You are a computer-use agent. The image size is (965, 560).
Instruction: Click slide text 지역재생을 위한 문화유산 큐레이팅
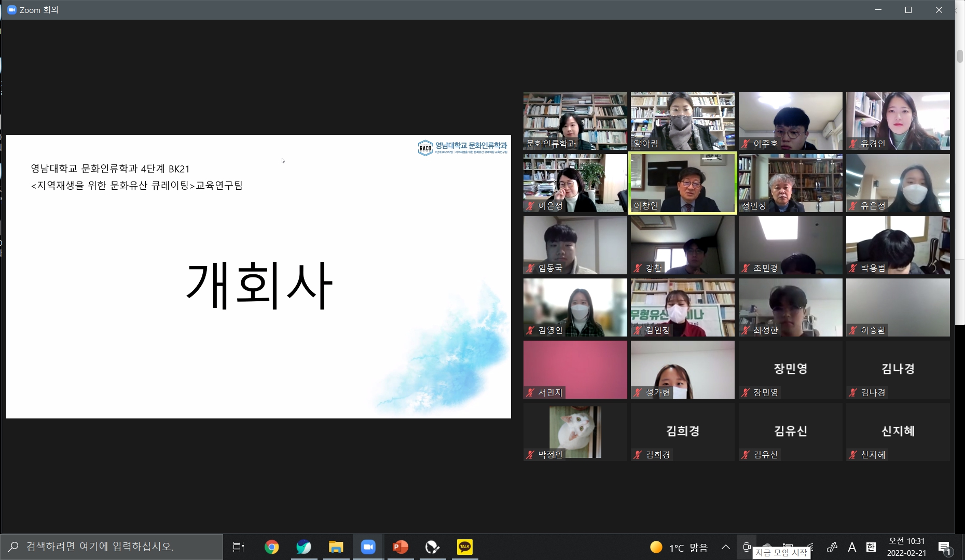click(x=113, y=185)
